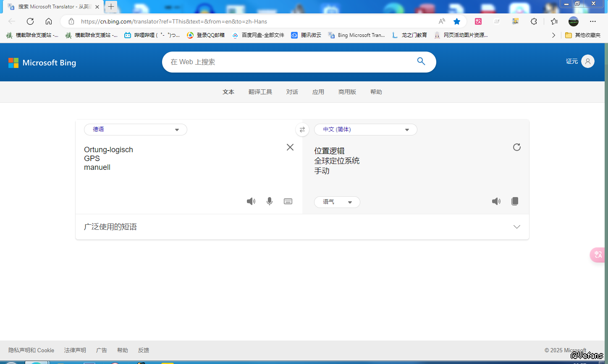Open the 商用版 menu item
Viewport: 608px width, 364px height.
click(347, 92)
